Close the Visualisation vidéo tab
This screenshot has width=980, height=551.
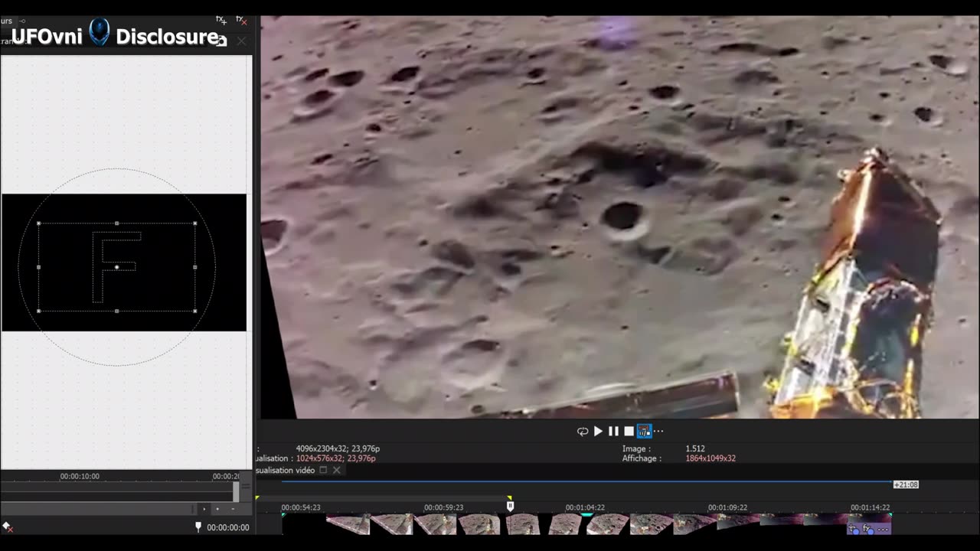pos(336,470)
